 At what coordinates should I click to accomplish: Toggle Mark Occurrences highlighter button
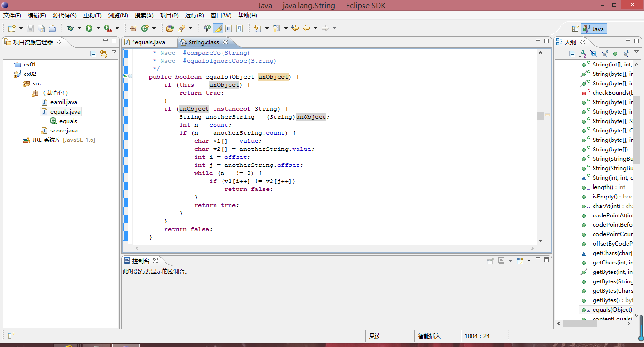coord(218,28)
